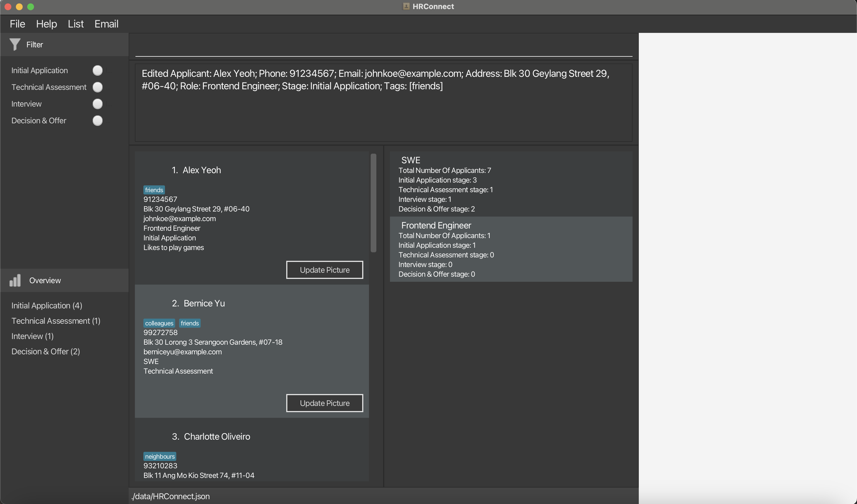
Task: Click the colleagues tag on Bernice Yu
Action: tap(159, 323)
